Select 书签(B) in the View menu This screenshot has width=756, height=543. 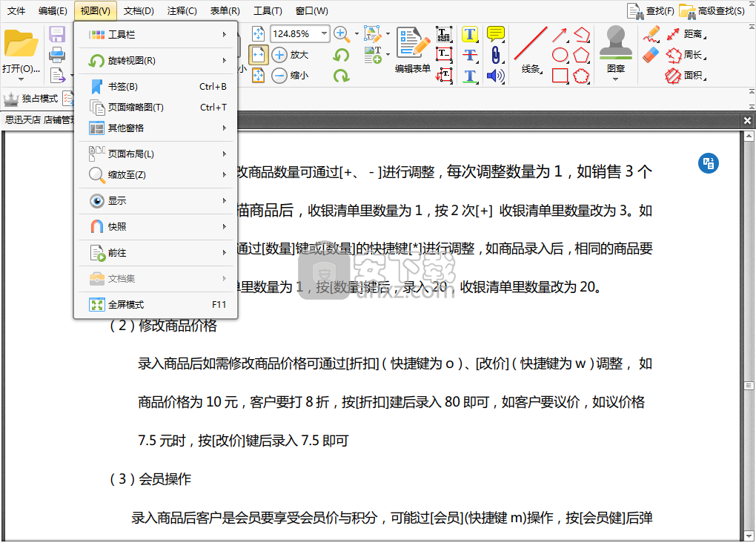point(156,86)
